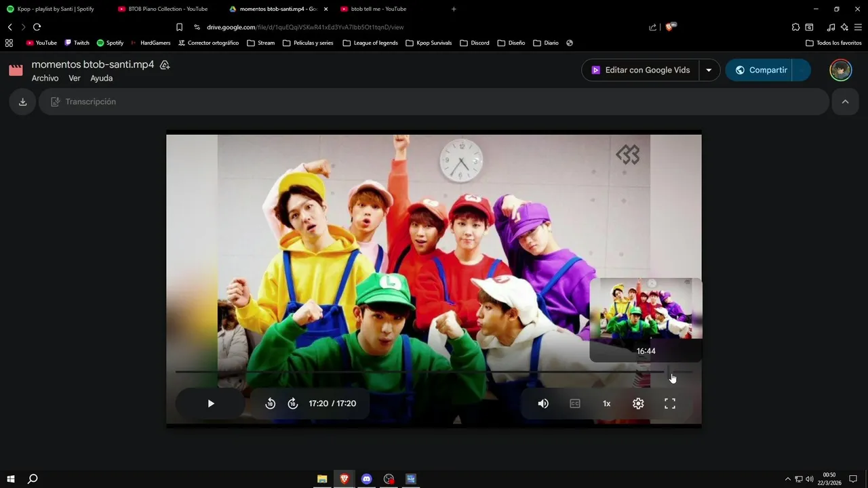Open the Compartir dropdown arrow
Image resolution: width=868 pixels, height=488 pixels.
[802, 70]
